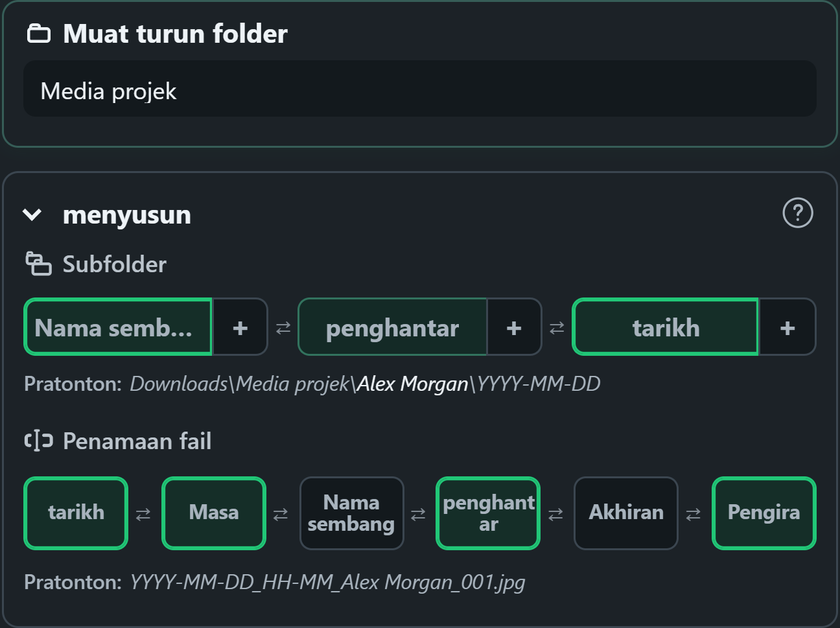The width and height of the screenshot is (840, 628).
Task: Click plus next to tarikh subfolder
Action: point(787,327)
